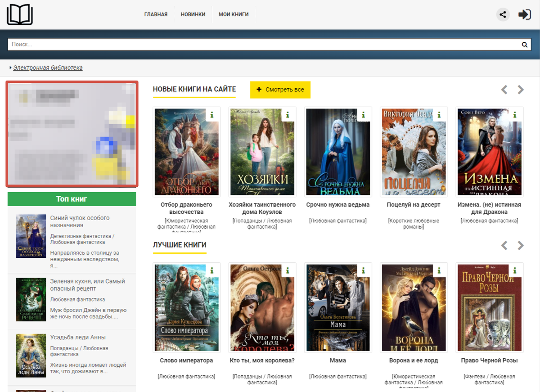Click Зеленая кухня cover thumbnail in top list
The image size is (540, 392).
(x=31, y=299)
